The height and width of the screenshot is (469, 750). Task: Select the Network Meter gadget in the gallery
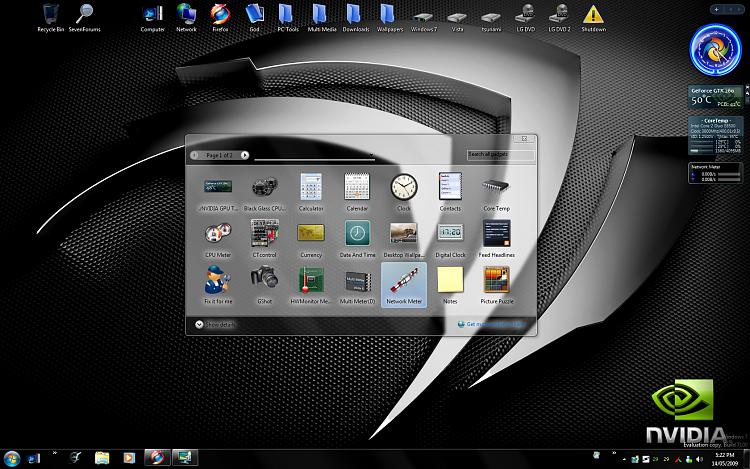tap(404, 285)
